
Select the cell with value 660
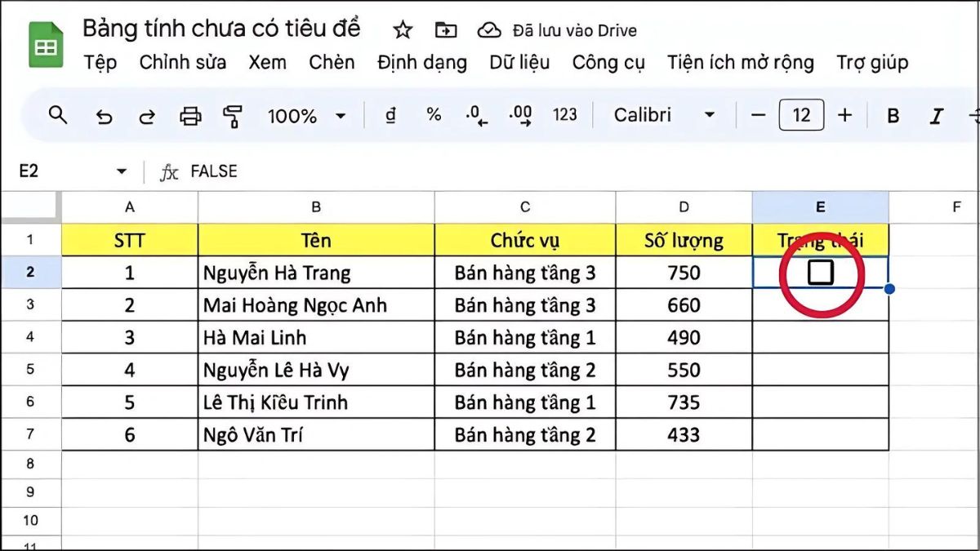684,304
